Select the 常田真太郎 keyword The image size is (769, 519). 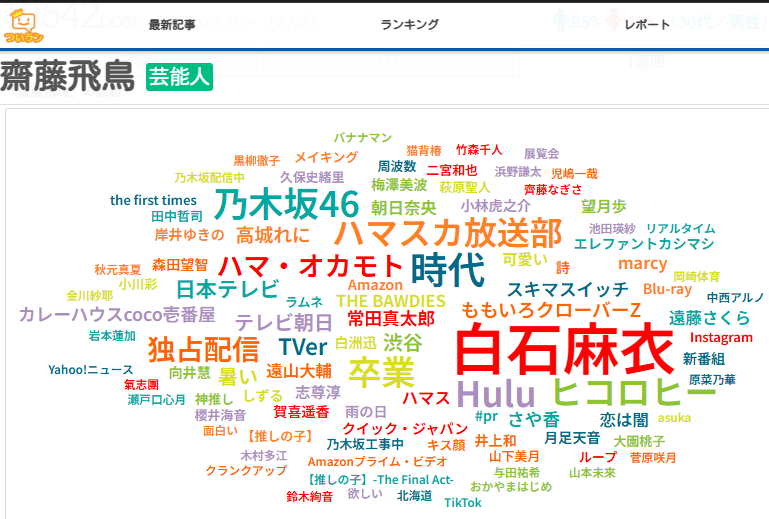[391, 319]
